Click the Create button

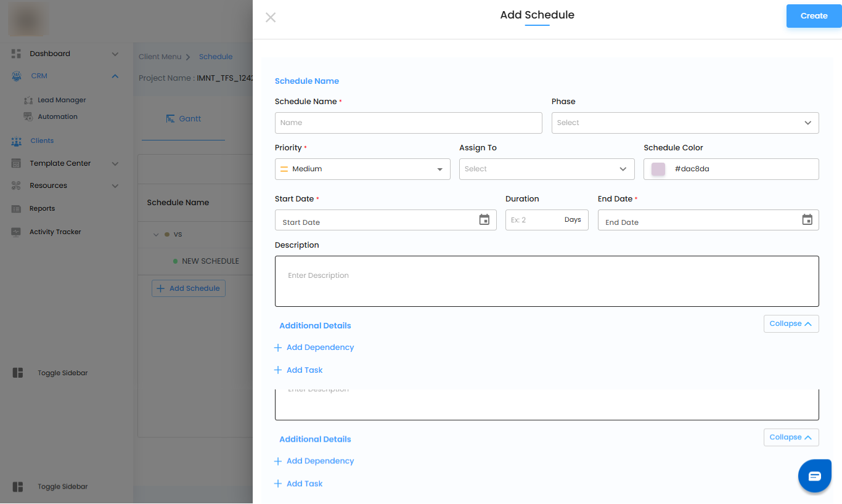(x=814, y=16)
